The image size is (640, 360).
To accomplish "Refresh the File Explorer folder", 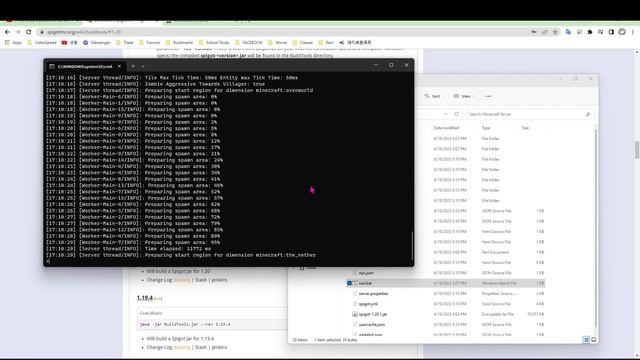I will click(x=456, y=114).
